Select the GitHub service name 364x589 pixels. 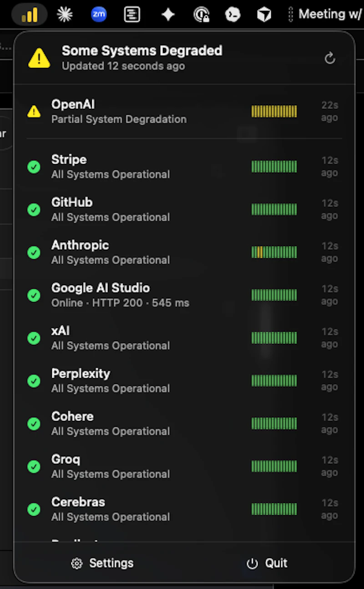72,202
